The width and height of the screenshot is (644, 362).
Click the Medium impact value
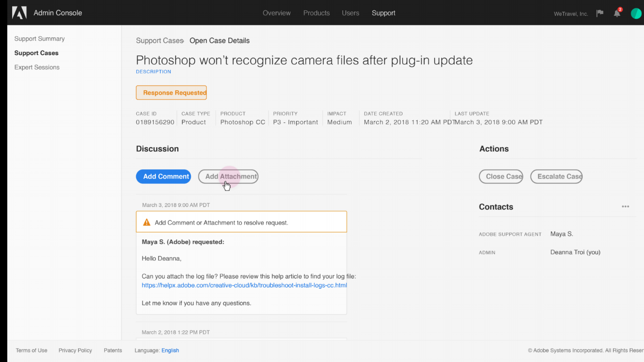coord(340,122)
